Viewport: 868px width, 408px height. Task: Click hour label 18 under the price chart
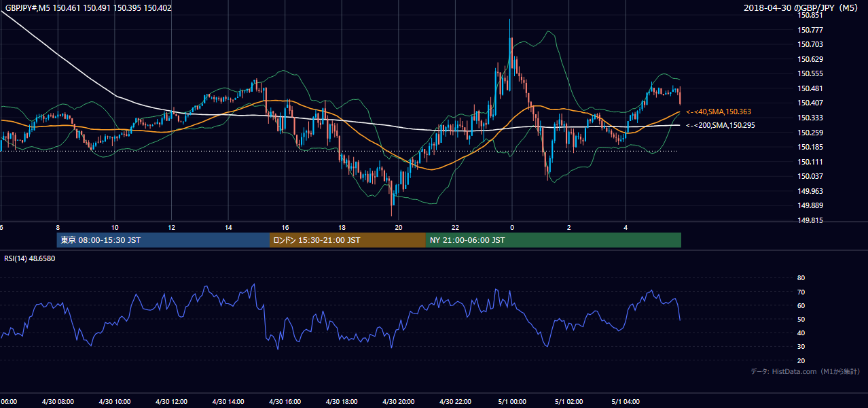342,228
